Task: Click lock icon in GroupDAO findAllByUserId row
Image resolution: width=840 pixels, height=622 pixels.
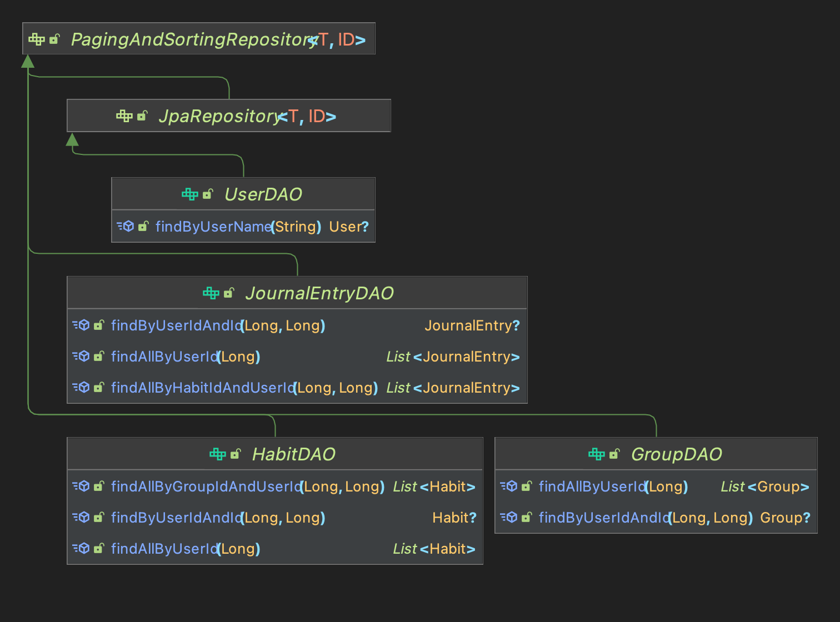Action: [527, 486]
